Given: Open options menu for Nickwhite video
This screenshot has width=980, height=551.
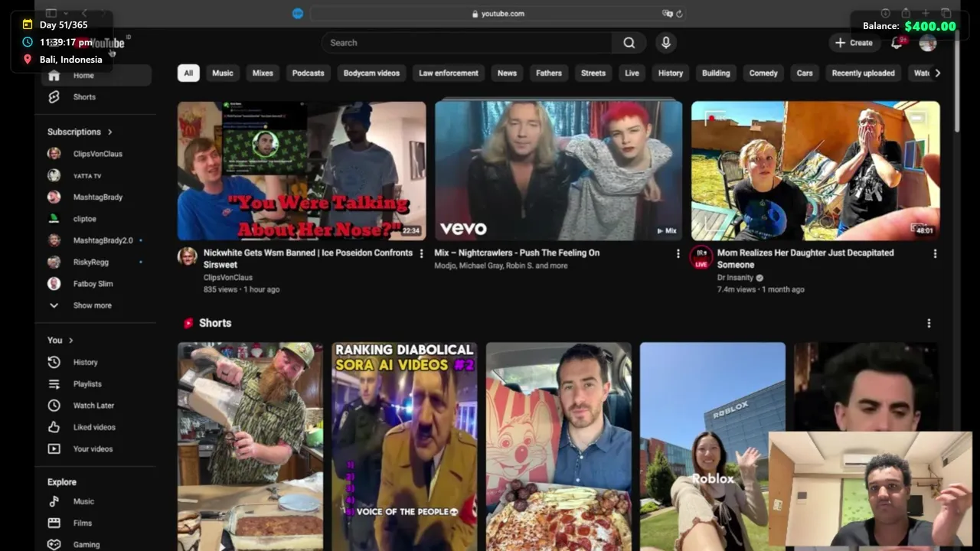Looking at the screenshot, I should (421, 253).
